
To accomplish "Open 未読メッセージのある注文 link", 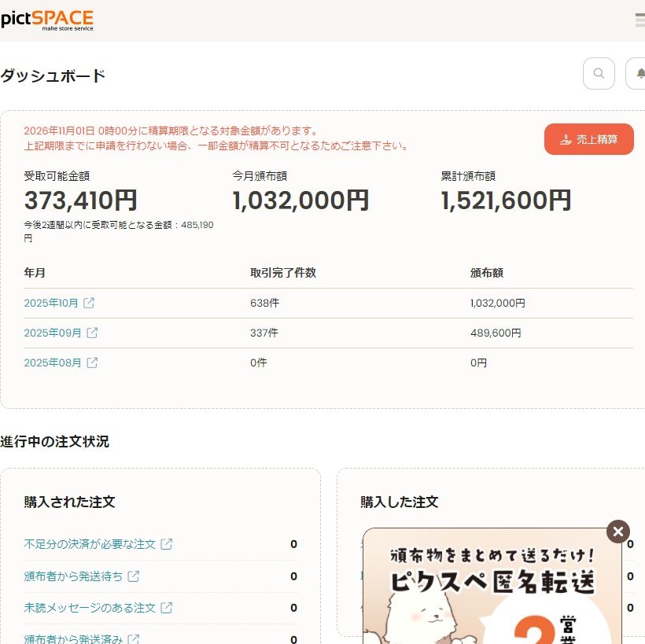I will tap(90, 608).
